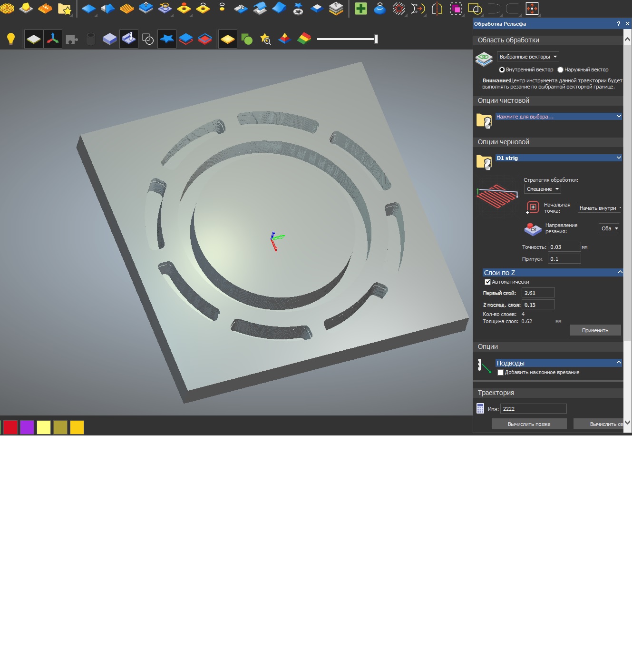The height and width of the screenshot is (672, 632).
Task: Click the multicolor pyramid icon
Action: pyautogui.click(x=284, y=39)
